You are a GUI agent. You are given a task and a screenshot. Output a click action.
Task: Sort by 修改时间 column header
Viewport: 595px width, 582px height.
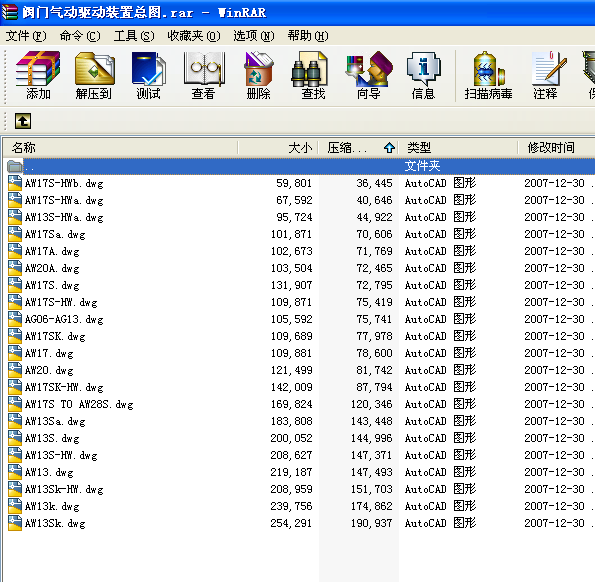point(556,148)
